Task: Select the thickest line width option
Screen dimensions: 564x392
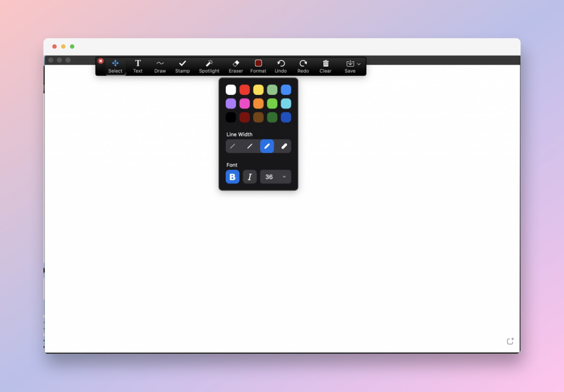Action: tap(284, 146)
